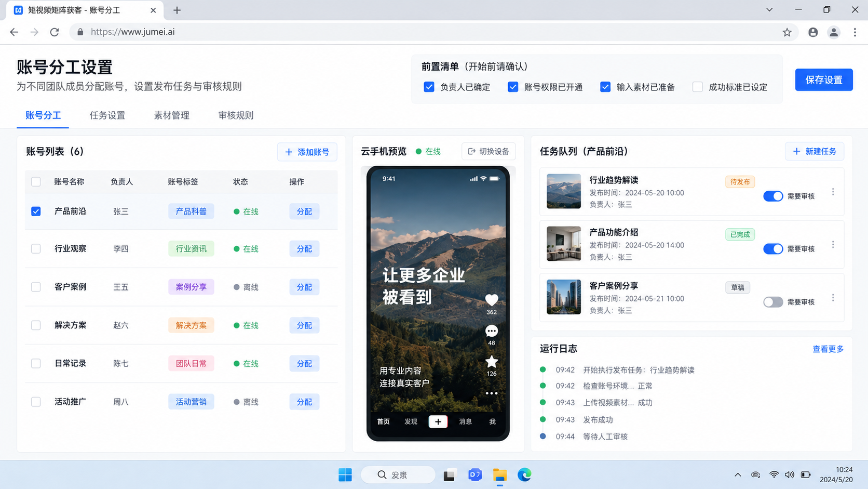
Task: Open a new browser tab
Action: 177,10
